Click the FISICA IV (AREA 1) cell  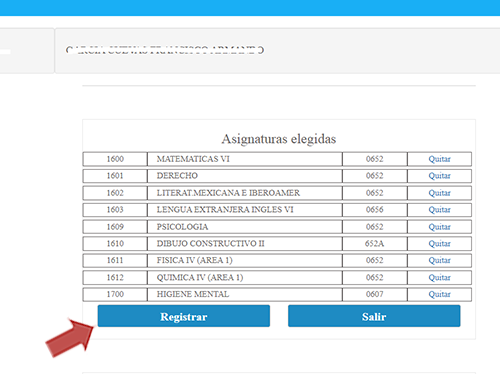tap(245, 260)
